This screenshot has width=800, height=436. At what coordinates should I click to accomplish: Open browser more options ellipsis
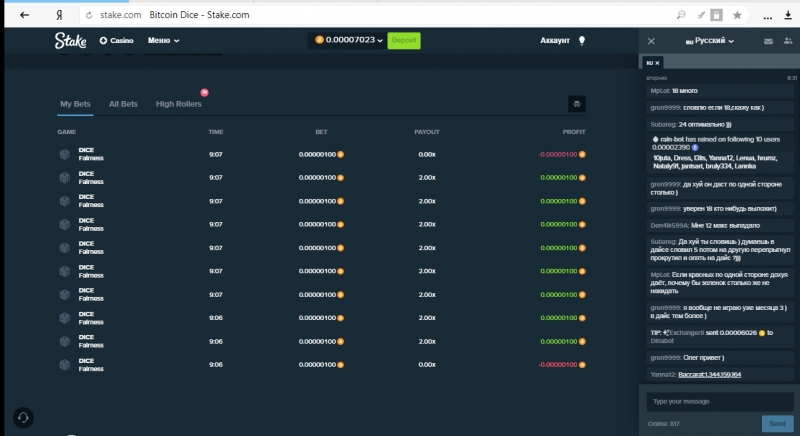pos(767,16)
